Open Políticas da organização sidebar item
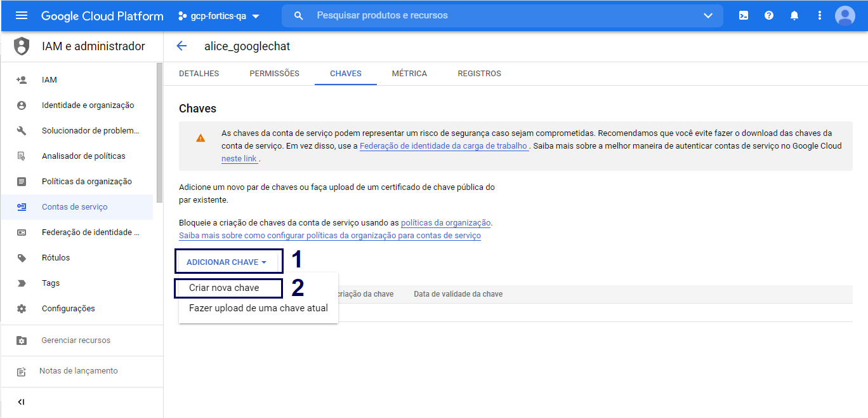 [77, 182]
